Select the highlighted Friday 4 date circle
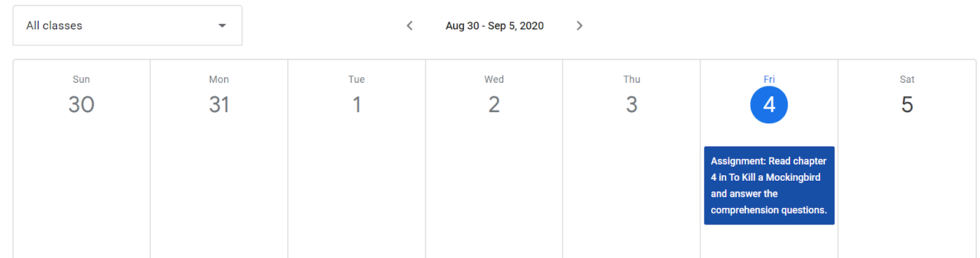 pos(769,105)
